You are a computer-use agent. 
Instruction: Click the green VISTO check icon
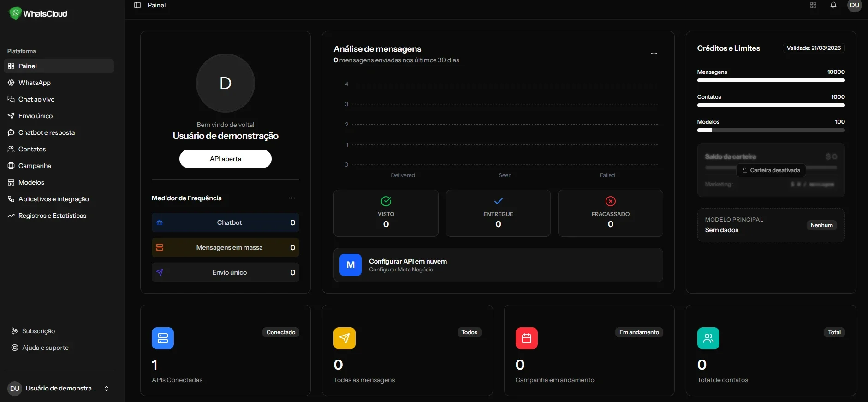[386, 201]
